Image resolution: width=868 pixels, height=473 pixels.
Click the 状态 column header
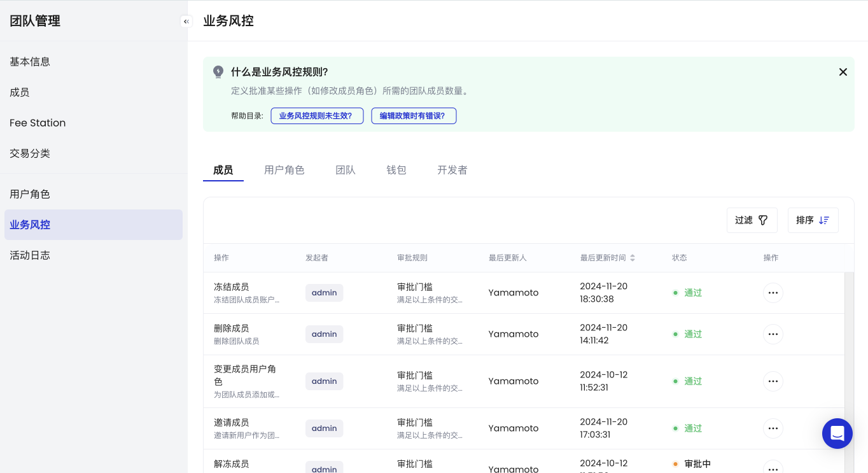[680, 258]
